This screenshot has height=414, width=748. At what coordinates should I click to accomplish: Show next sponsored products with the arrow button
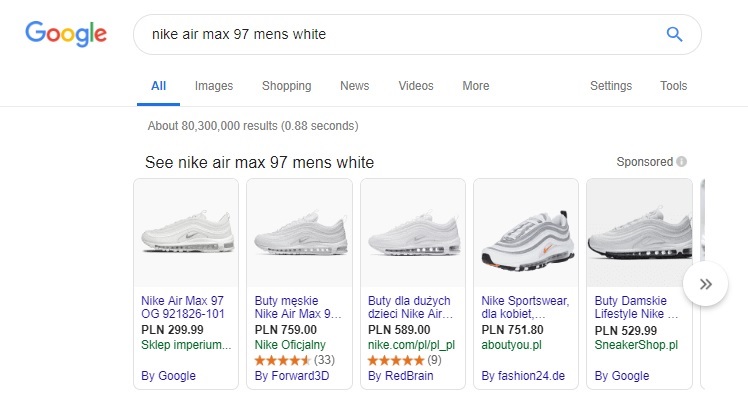click(706, 284)
